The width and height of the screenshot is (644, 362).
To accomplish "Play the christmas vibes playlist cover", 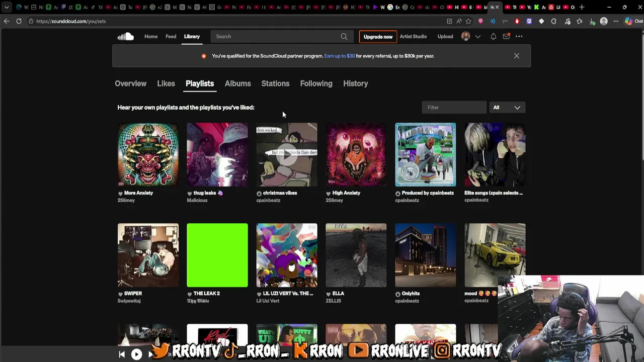I will pos(287,155).
